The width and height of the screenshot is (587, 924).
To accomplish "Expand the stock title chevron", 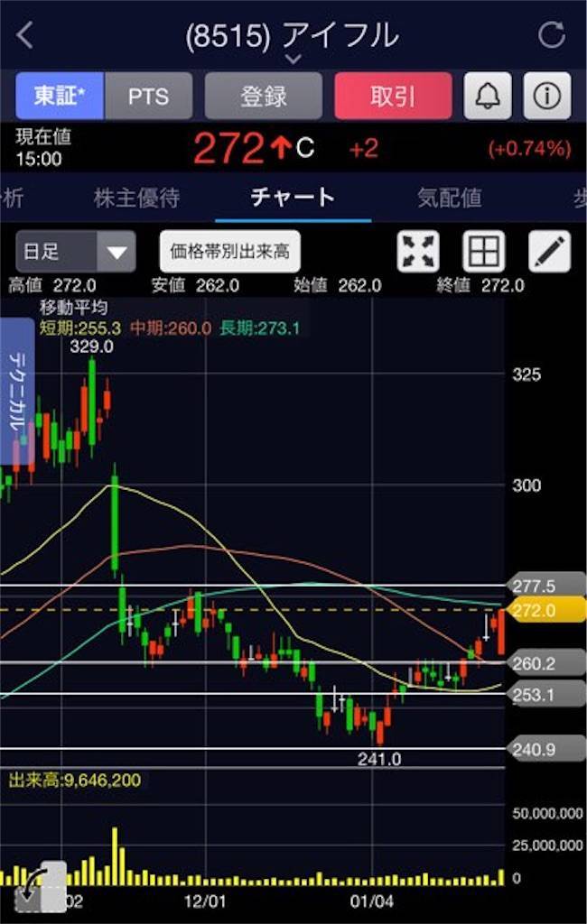I will pyautogui.click(x=293, y=59).
